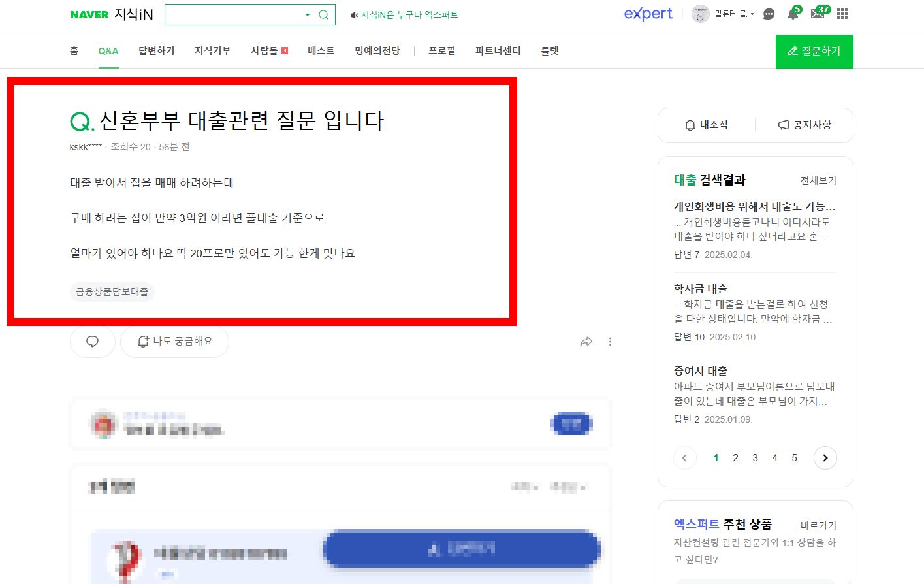The width and height of the screenshot is (924, 584).
Task: Click the comment speech bubble button
Action: click(x=93, y=342)
